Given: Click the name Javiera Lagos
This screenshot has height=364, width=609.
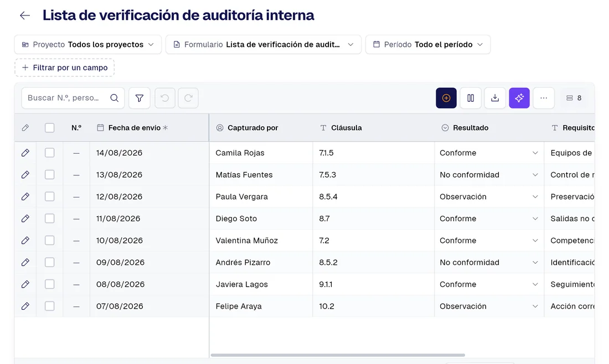Looking at the screenshot, I should point(241,284).
